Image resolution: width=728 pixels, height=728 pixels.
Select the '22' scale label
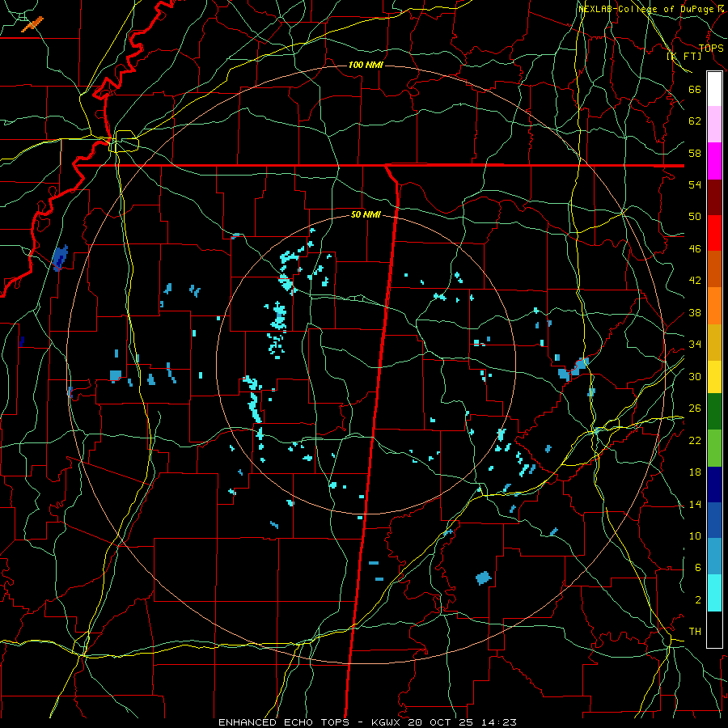[x=695, y=441]
